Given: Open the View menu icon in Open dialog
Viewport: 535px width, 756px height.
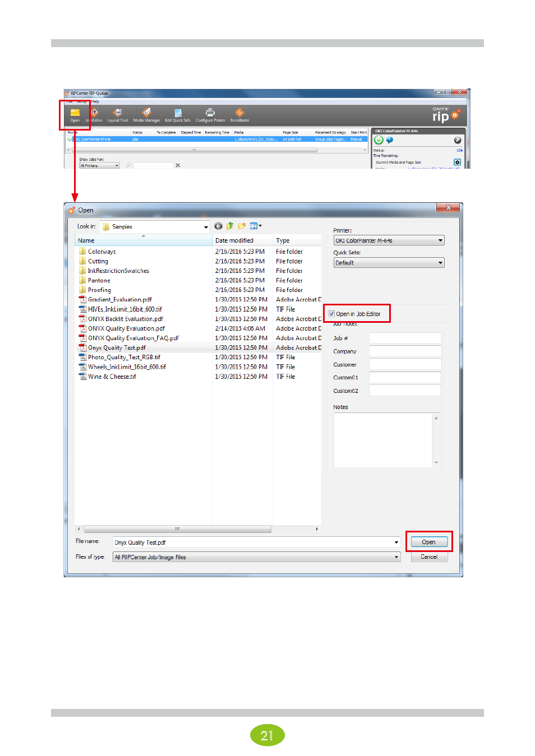Looking at the screenshot, I should 256,226.
